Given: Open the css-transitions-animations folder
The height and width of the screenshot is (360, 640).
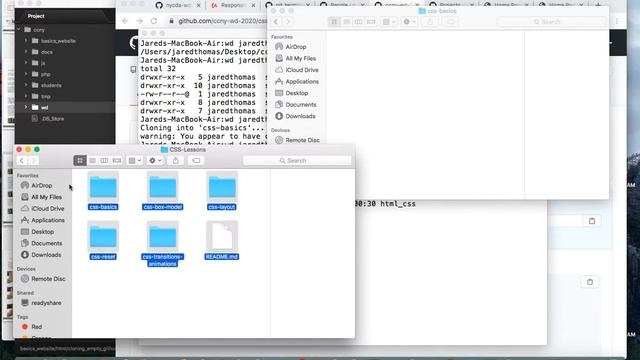Looking at the screenshot, I should point(162,244).
